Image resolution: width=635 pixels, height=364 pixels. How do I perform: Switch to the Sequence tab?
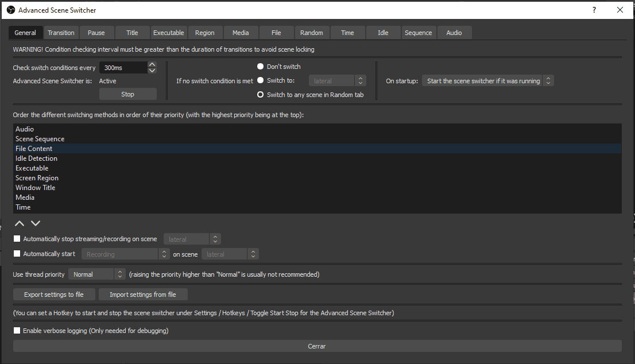pyautogui.click(x=419, y=33)
